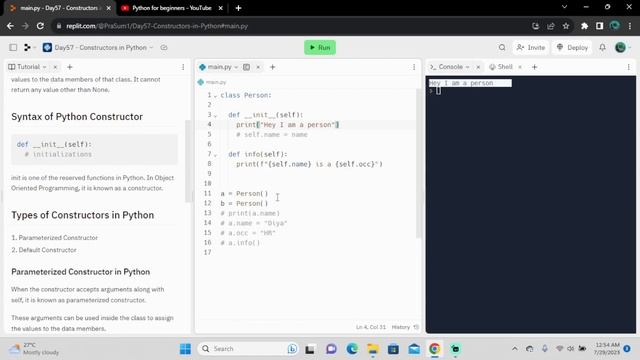Image resolution: width=640 pixels, height=360 pixels.
Task: Go back in browser history
Action: click(x=10, y=26)
